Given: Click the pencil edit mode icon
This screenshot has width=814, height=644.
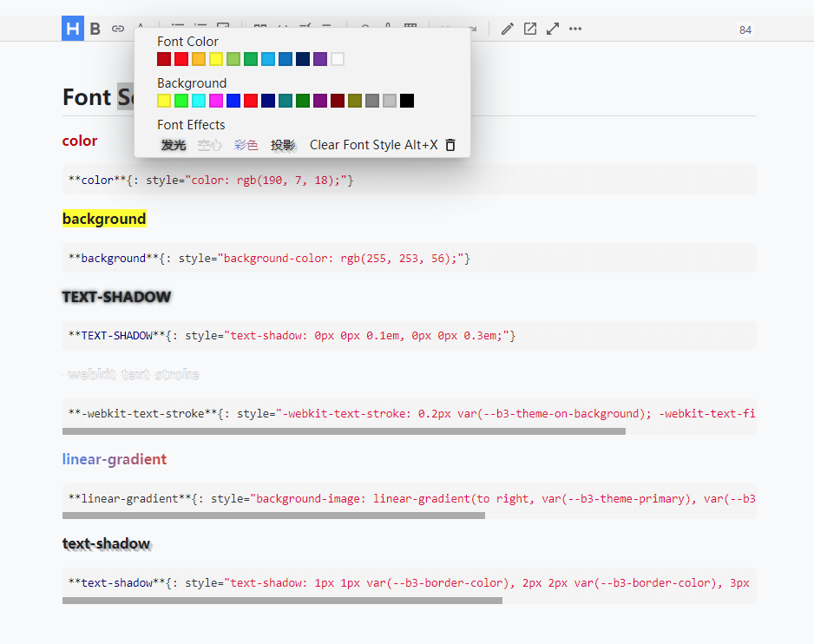Looking at the screenshot, I should 508,29.
